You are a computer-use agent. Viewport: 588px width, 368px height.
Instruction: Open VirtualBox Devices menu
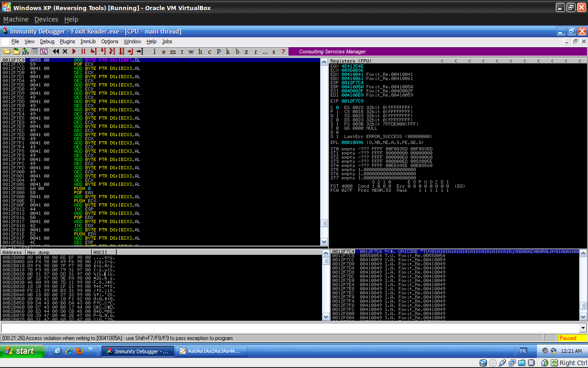coord(46,19)
